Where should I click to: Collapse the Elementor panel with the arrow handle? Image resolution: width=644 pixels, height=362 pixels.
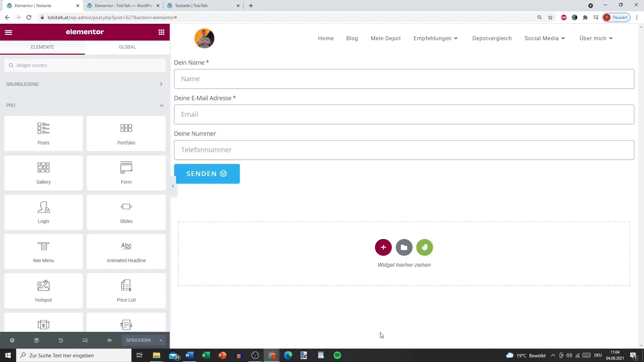(173, 186)
